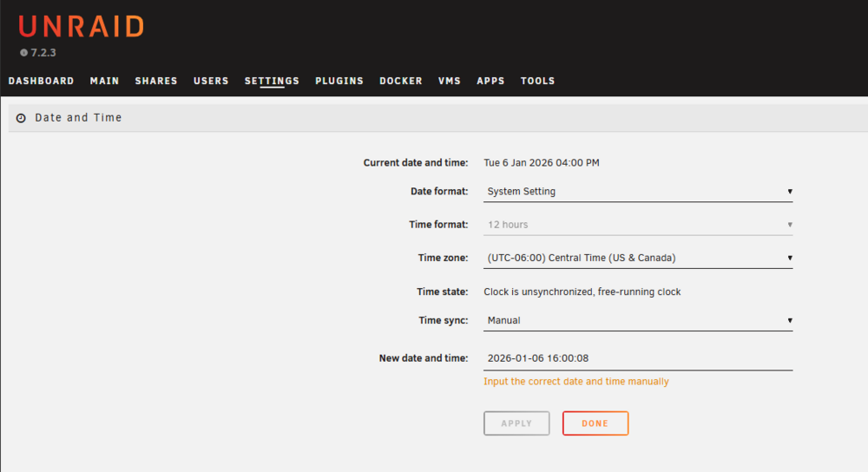Click the Time state label

(x=443, y=292)
